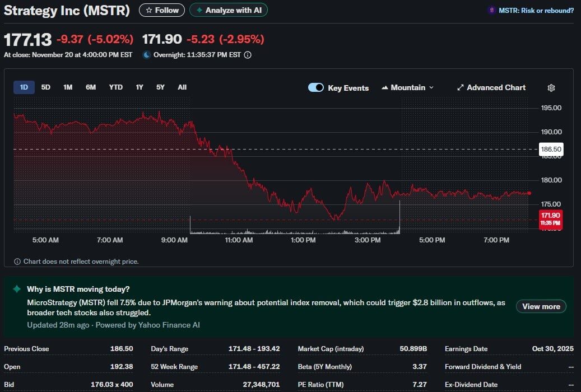Click Analyze with AI button

coord(229,10)
